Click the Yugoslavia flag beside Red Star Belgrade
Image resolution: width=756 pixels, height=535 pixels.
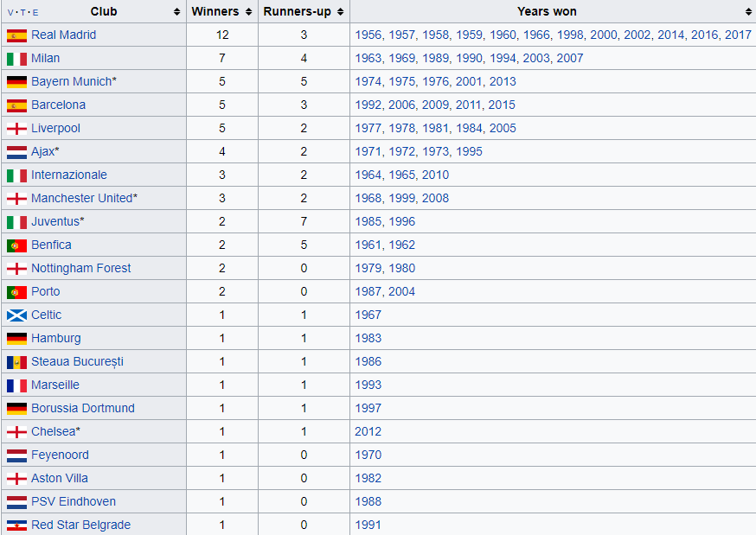pos(17,525)
